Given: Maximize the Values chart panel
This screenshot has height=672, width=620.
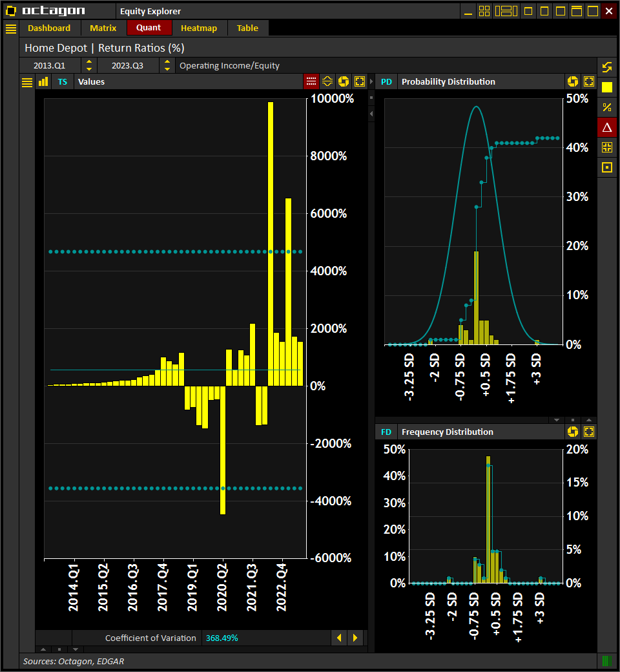Looking at the screenshot, I should [360, 81].
